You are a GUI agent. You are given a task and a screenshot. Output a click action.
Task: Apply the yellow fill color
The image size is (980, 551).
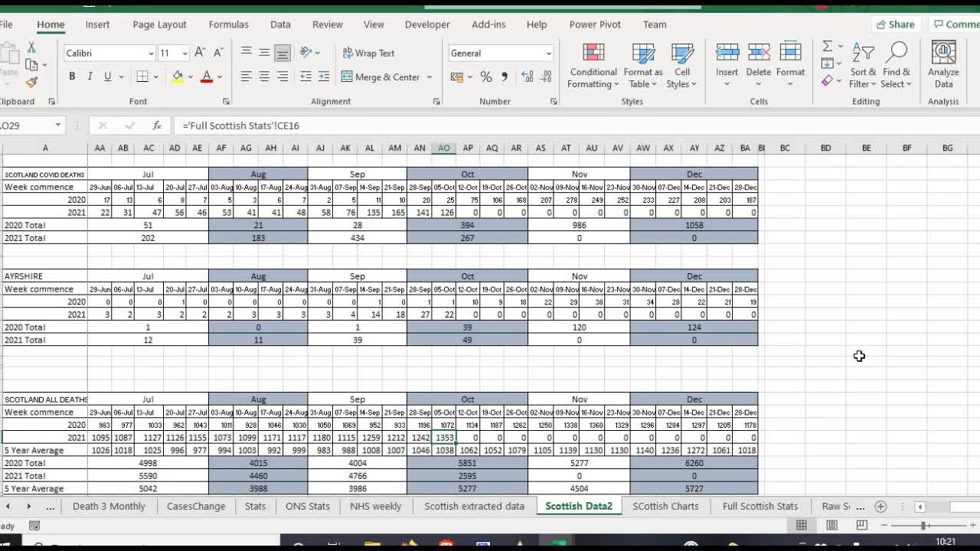tap(178, 77)
